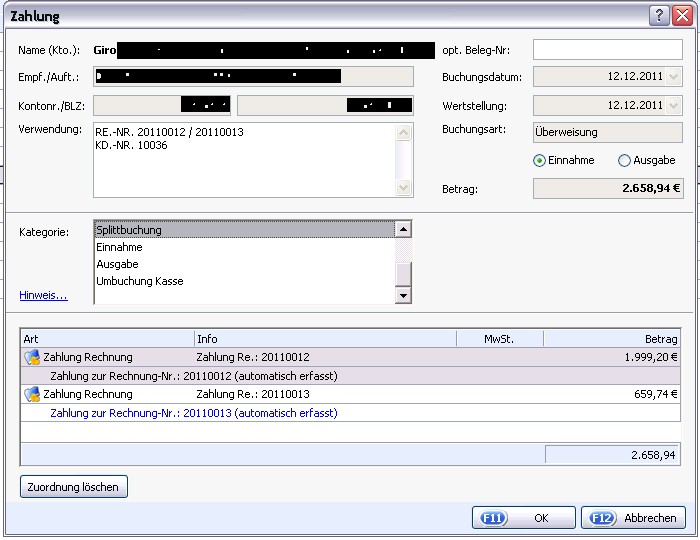
Task: Click the Kategorie list scrollbar thumb
Action: pyautogui.click(x=403, y=274)
